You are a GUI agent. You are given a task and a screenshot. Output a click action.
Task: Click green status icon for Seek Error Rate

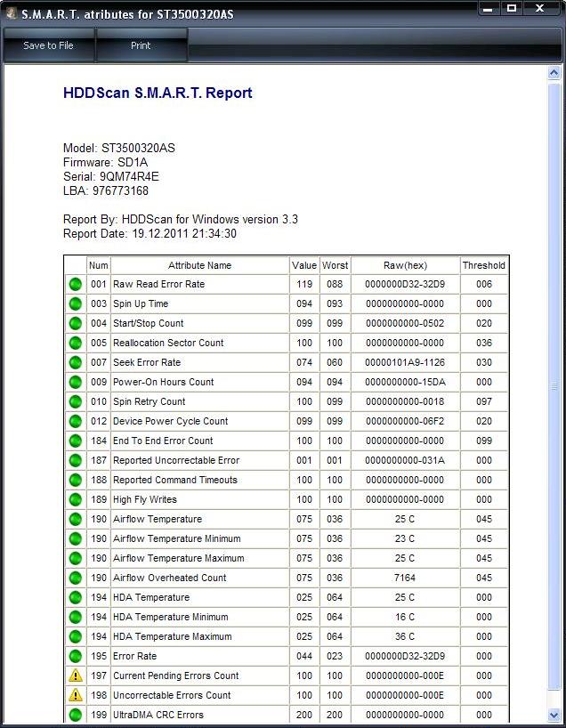pyautogui.click(x=76, y=362)
